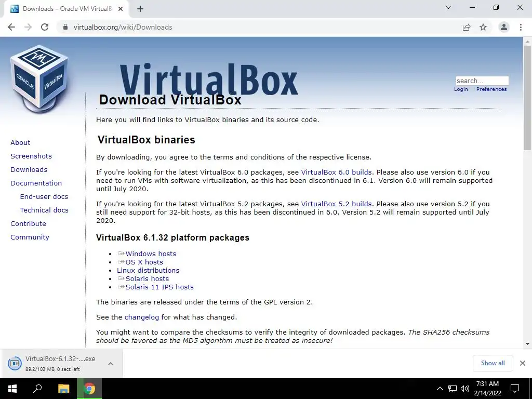
Task: Open the Linux distributions link
Action: tap(148, 270)
